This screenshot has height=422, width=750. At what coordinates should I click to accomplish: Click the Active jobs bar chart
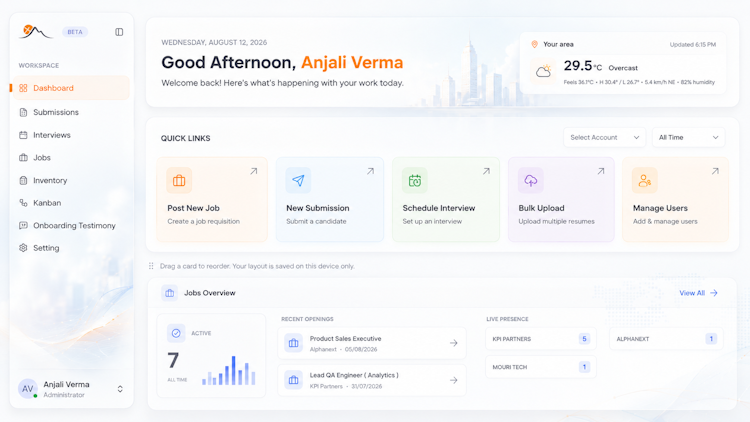[229, 371]
